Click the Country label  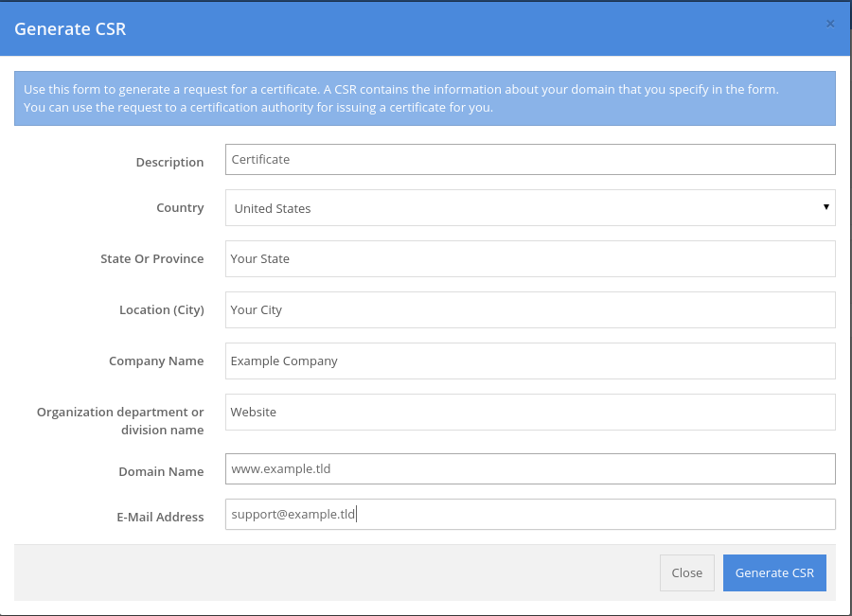[x=180, y=207]
